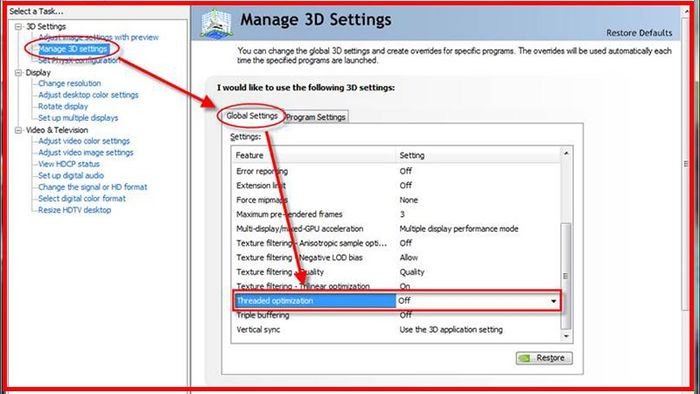Select Texture filtering - Anisotropic sample row
This screenshot has height=394, width=700.
click(x=396, y=243)
